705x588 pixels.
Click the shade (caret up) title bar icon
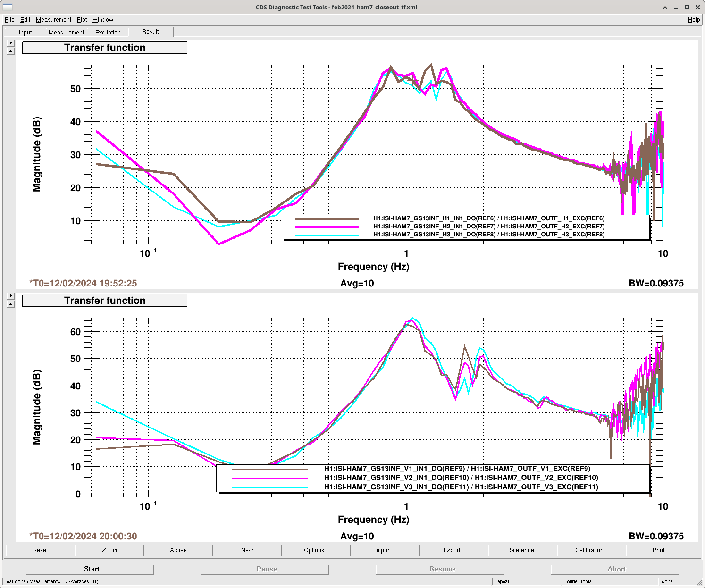pos(665,7)
